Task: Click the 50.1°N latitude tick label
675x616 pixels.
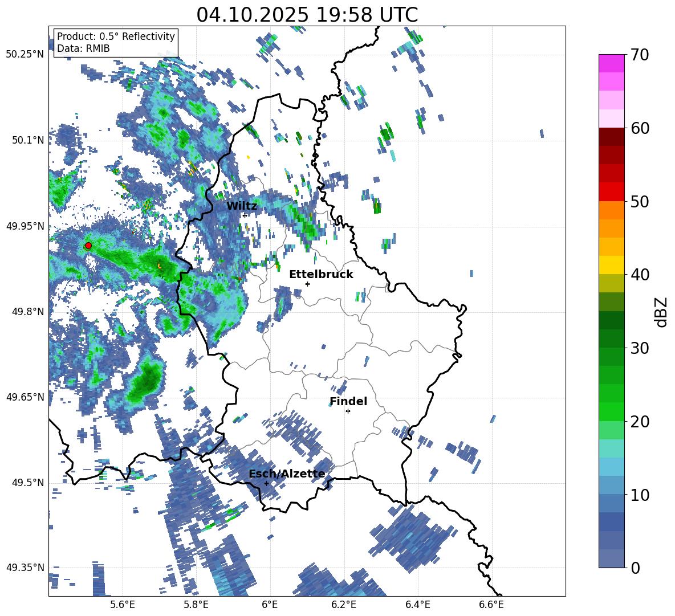Action: point(27,140)
